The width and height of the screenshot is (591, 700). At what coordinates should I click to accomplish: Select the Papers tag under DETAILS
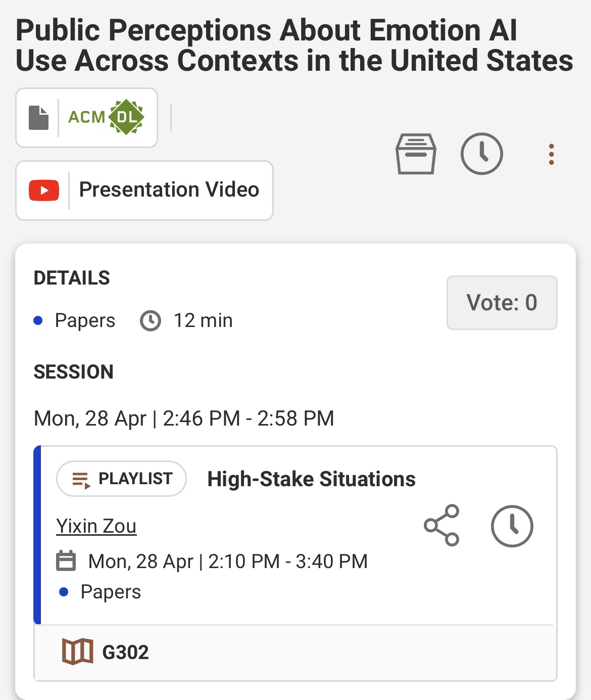coord(85,320)
